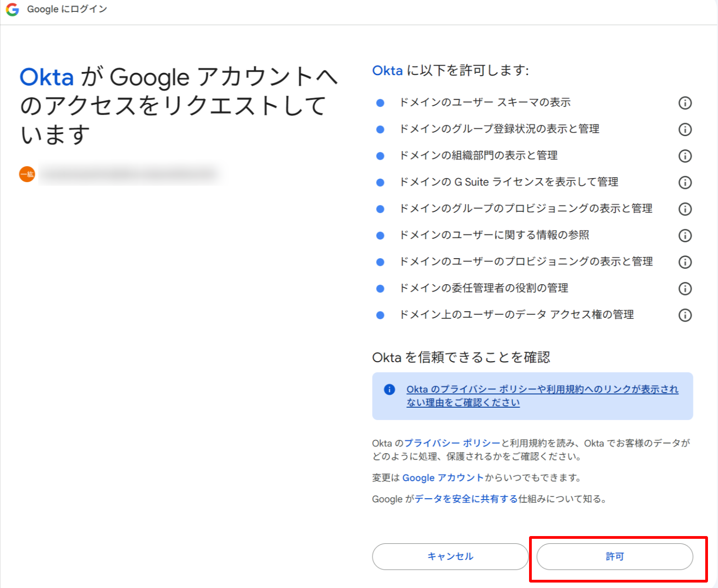
Task: Click the Google logo at top left
Action: coord(12,10)
